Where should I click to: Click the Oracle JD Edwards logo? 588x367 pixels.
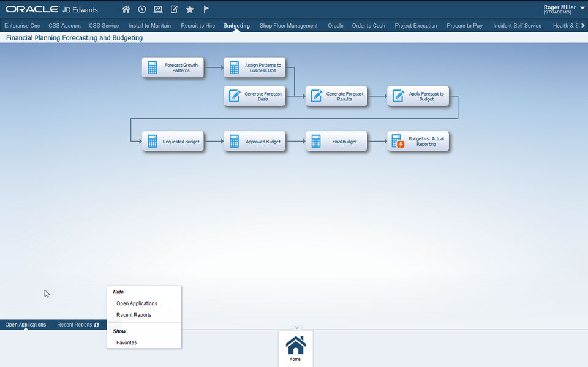pos(51,9)
